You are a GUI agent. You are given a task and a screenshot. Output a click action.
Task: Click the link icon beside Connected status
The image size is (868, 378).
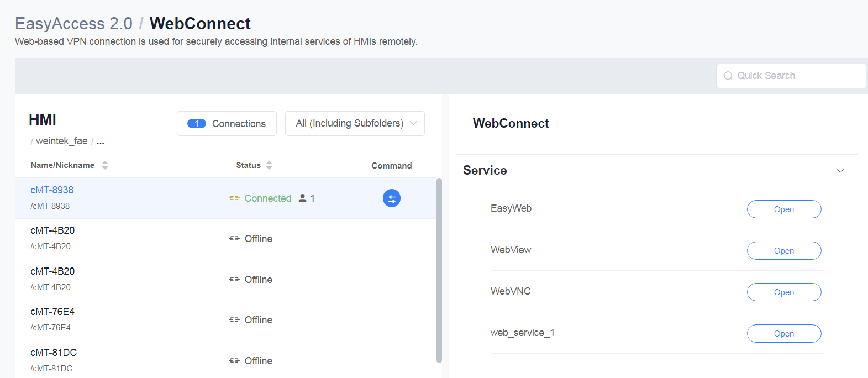click(x=234, y=198)
